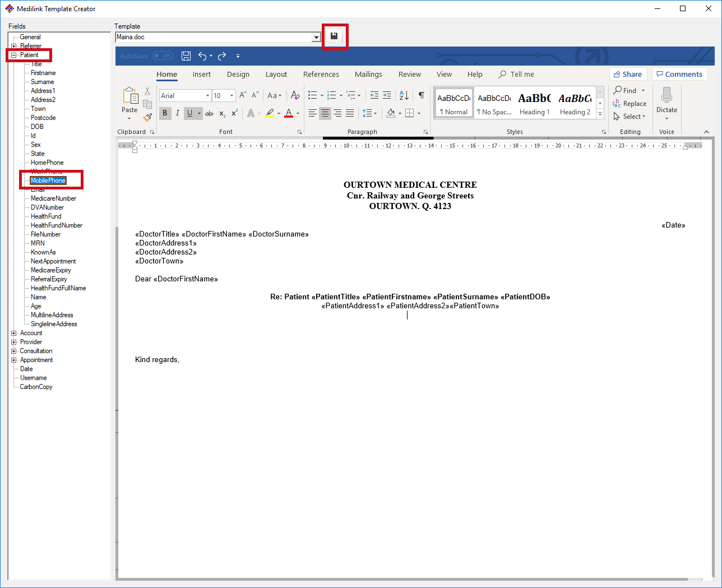Activate the Cut (scissors) icon
Viewport: 722px width, 588px height.
pyautogui.click(x=147, y=91)
